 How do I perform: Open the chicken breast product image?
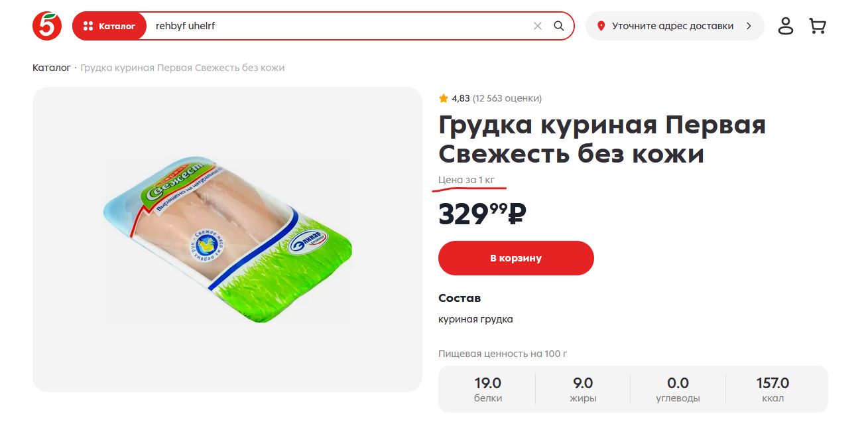click(227, 240)
